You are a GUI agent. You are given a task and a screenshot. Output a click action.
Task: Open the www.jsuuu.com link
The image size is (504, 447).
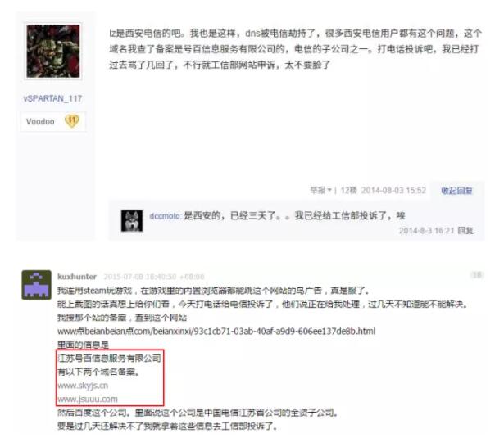tap(88, 400)
